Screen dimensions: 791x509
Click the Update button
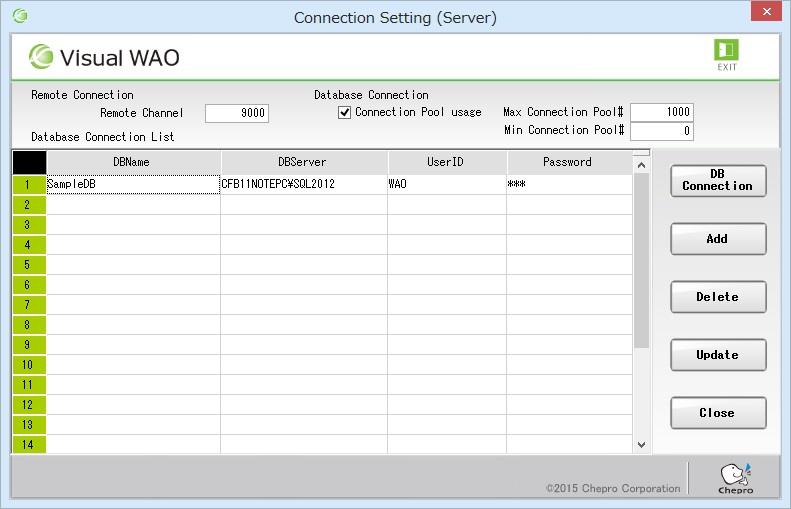tap(717, 355)
